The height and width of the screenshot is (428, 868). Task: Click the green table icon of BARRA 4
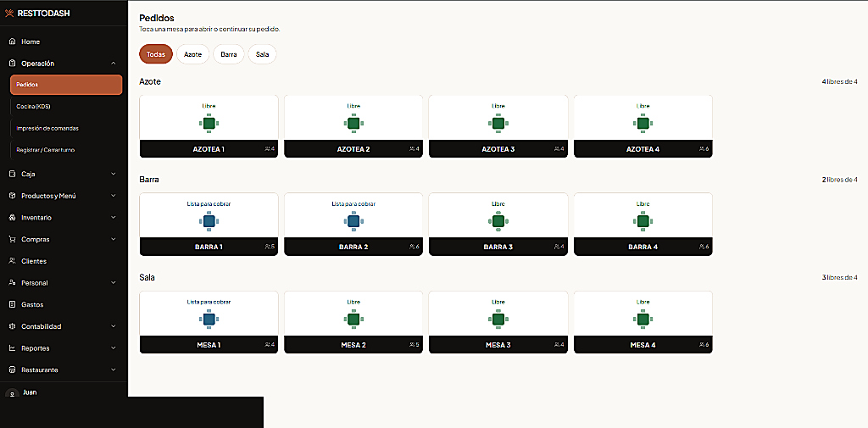click(643, 221)
